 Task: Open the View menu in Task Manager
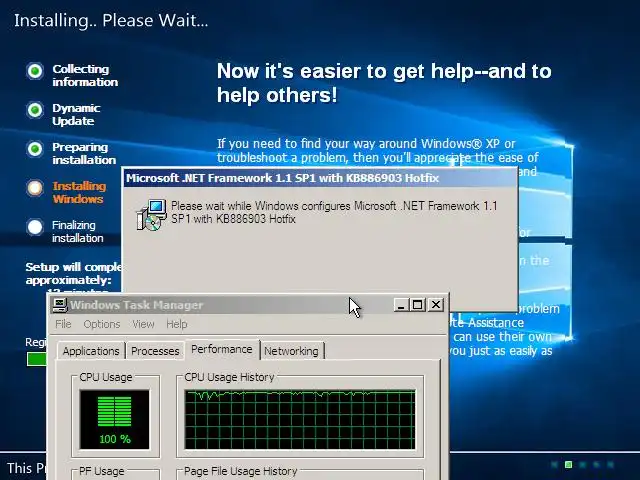click(x=143, y=324)
